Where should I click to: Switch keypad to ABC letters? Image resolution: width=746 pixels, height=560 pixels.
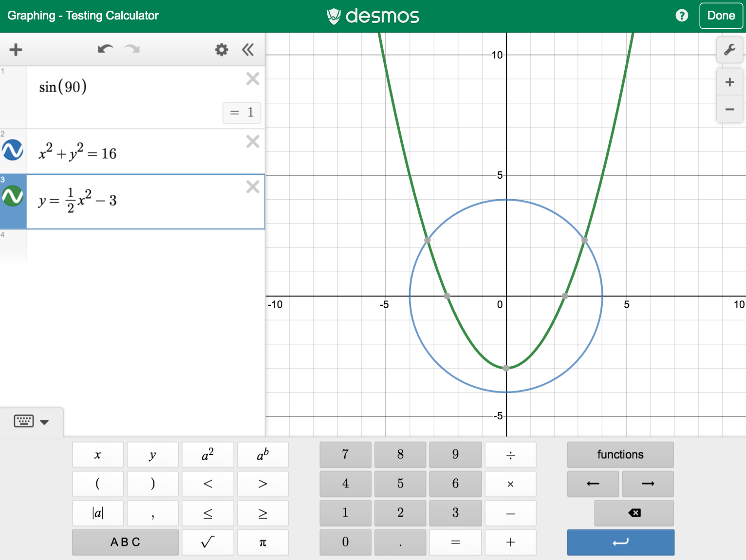tap(125, 542)
